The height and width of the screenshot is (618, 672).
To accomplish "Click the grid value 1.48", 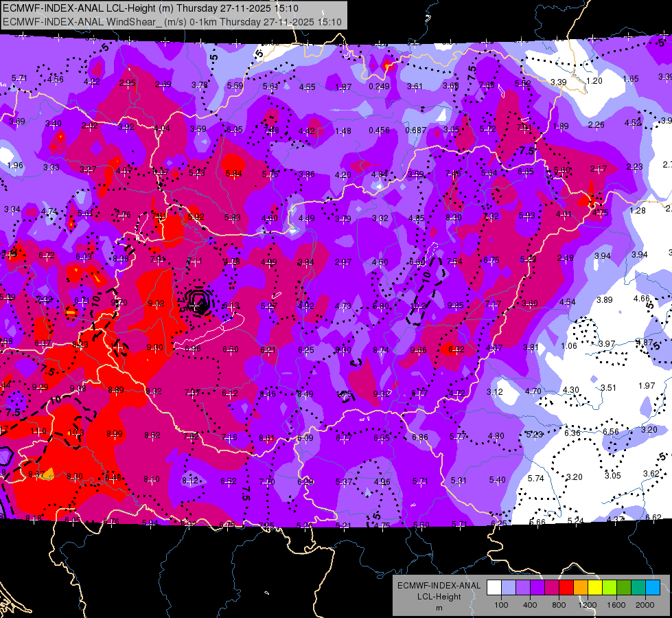I will click(x=343, y=130).
